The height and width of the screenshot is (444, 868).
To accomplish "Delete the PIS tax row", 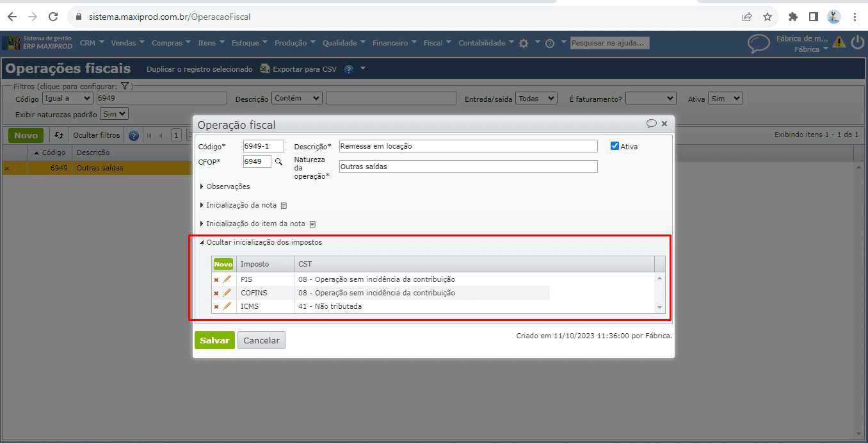I will (216, 280).
